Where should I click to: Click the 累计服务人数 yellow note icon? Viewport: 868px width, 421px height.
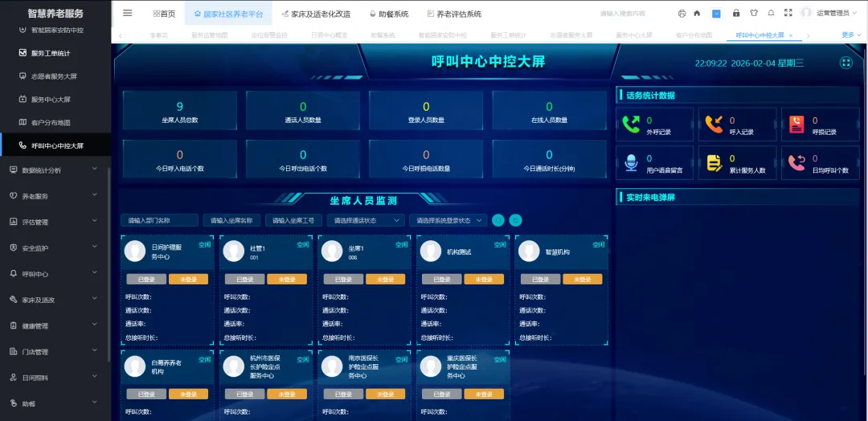714,162
